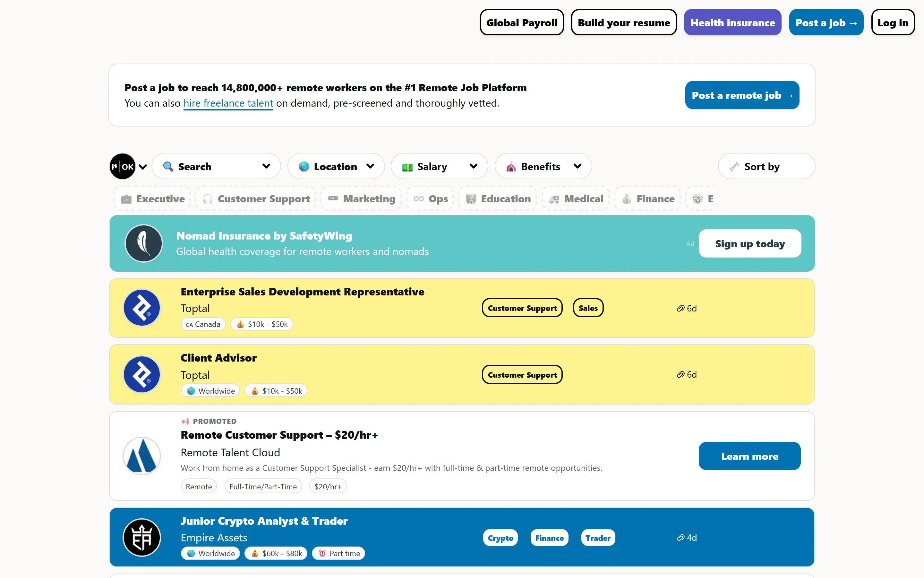Click the globe icon in Location filter
This screenshot has height=578, width=924.
click(304, 166)
